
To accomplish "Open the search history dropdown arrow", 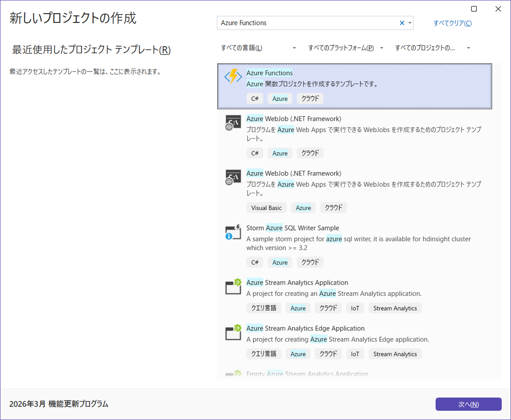I will pyautogui.click(x=410, y=23).
